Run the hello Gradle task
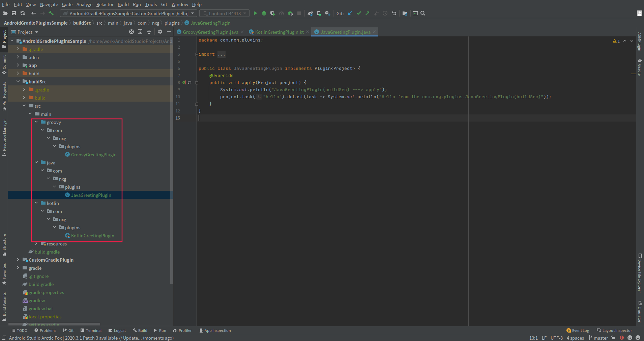The image size is (644, 341). coord(255,13)
